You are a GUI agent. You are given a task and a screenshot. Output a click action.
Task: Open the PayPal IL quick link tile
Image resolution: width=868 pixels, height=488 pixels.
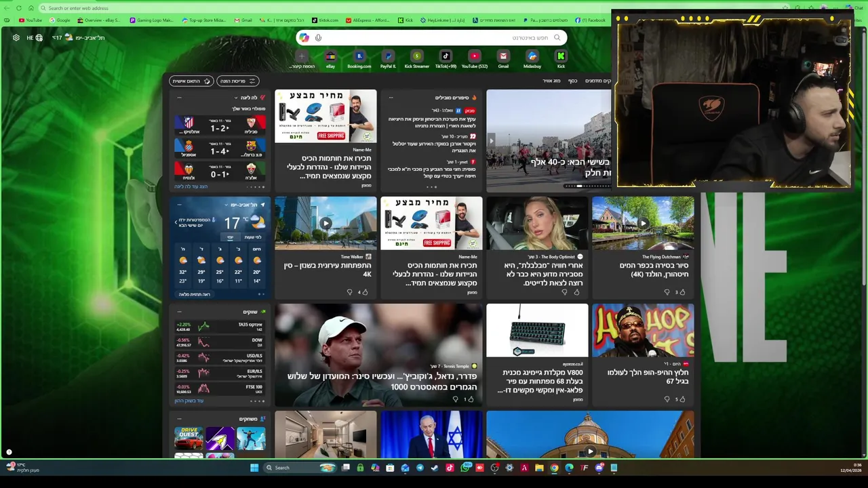click(388, 59)
